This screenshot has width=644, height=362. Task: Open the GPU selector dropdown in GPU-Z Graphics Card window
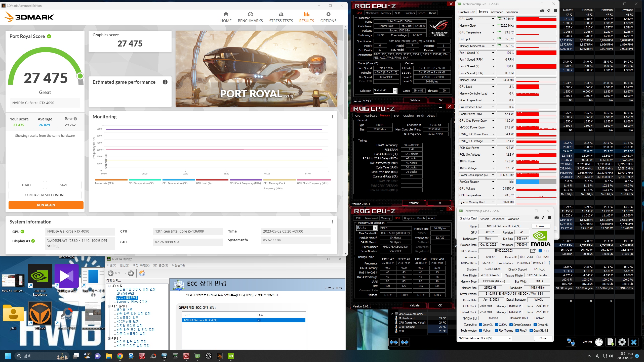pos(485,338)
